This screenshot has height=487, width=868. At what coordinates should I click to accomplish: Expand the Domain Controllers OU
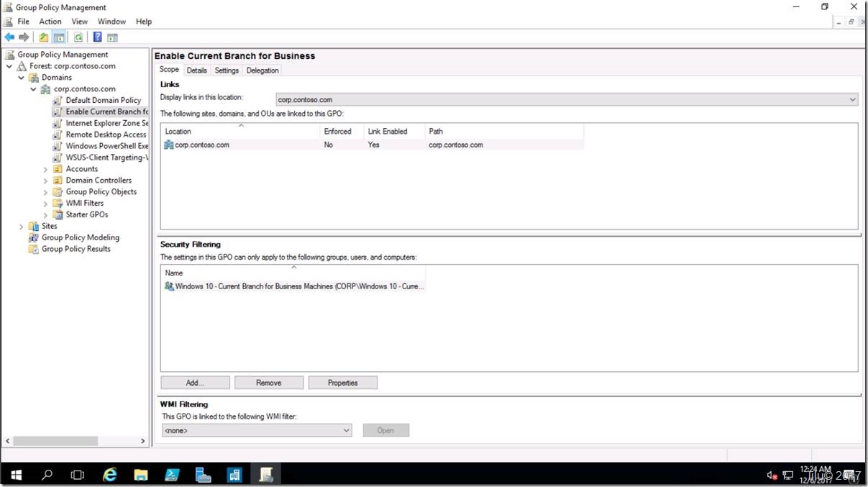46,181
